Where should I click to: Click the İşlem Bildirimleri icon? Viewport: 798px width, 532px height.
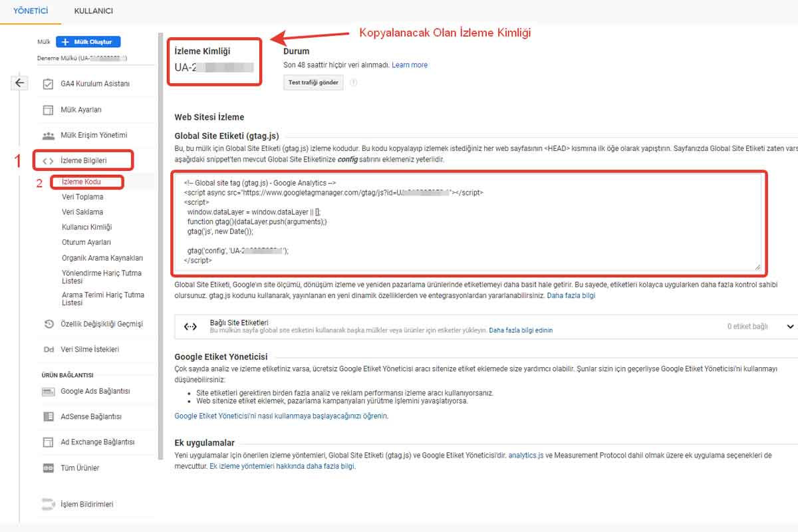(x=48, y=503)
